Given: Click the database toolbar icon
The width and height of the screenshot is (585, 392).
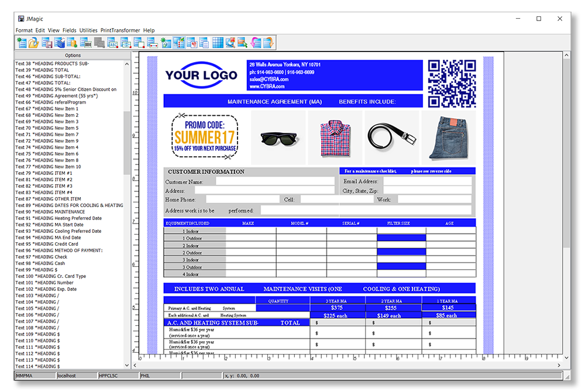Looking at the screenshot, I should coord(72,43).
